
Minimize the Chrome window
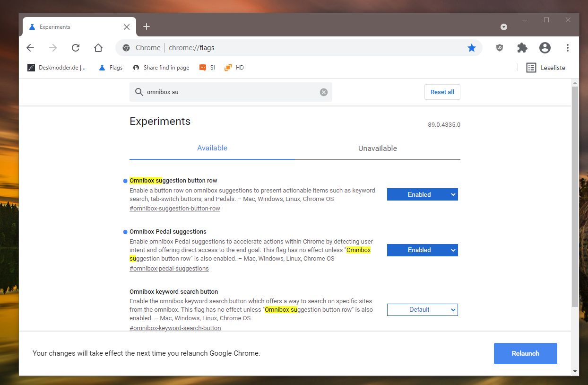click(525, 20)
